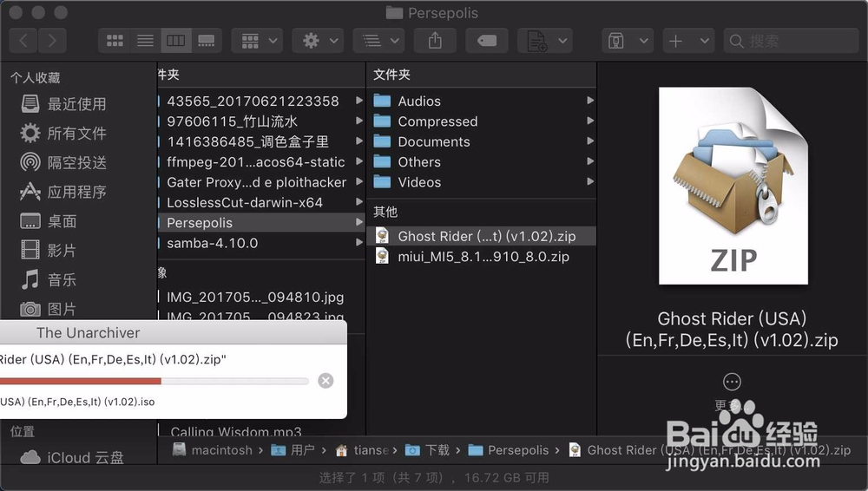Select the Persepolis folder row

click(x=260, y=223)
